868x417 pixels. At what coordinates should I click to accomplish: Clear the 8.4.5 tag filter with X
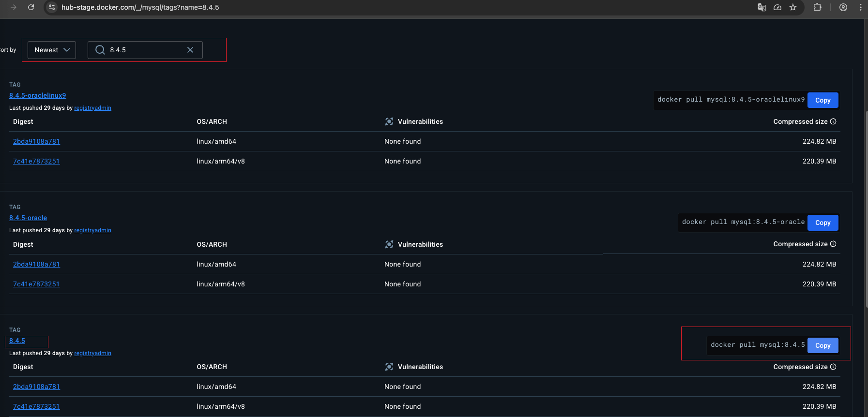coord(190,50)
